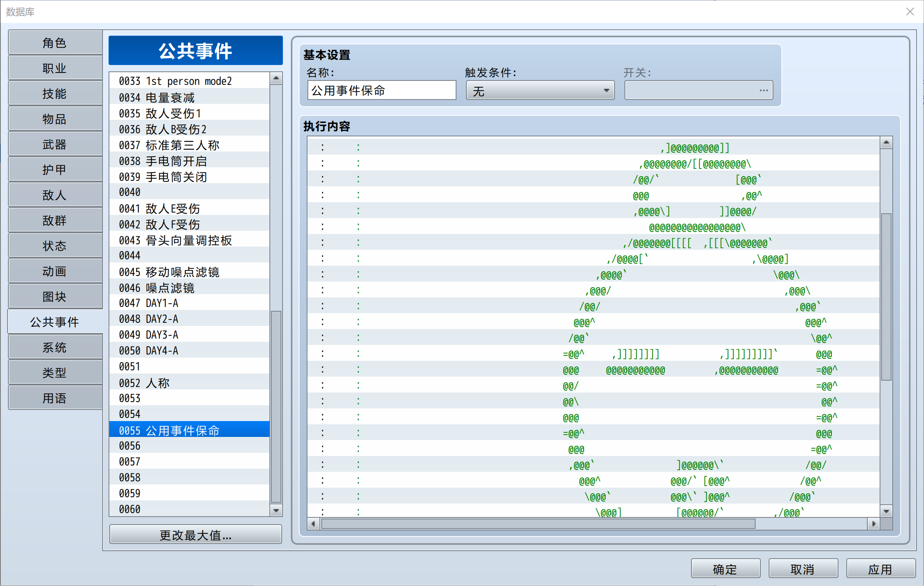Open the 系统 tab
This screenshot has width=924, height=586.
click(x=55, y=347)
